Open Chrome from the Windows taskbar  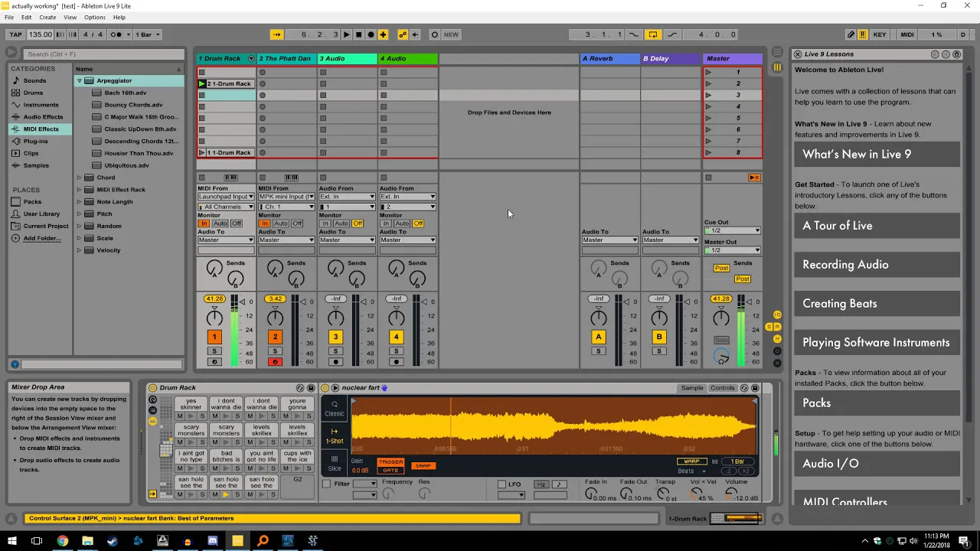click(63, 541)
